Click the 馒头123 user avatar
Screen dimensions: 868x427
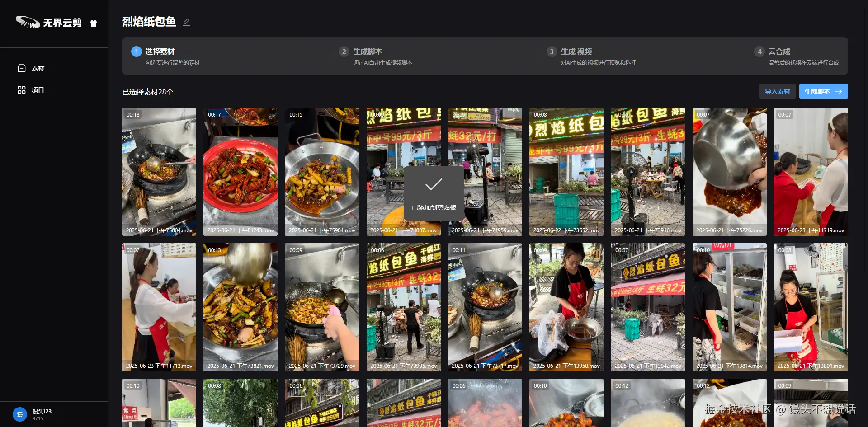(20, 414)
